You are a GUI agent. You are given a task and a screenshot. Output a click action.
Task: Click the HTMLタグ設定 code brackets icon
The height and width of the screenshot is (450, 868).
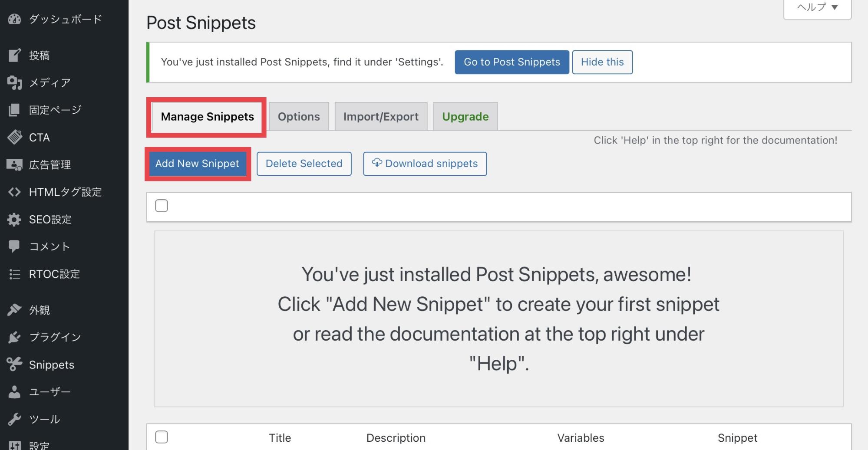[14, 192]
